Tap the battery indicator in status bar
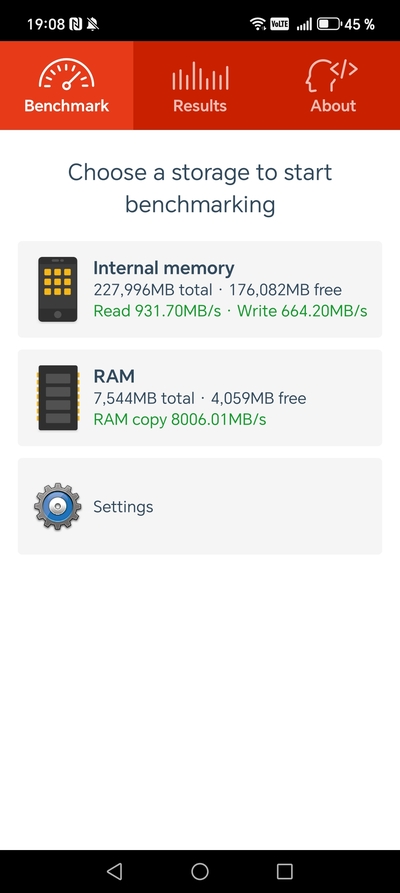The width and height of the screenshot is (400, 893). pos(328,24)
